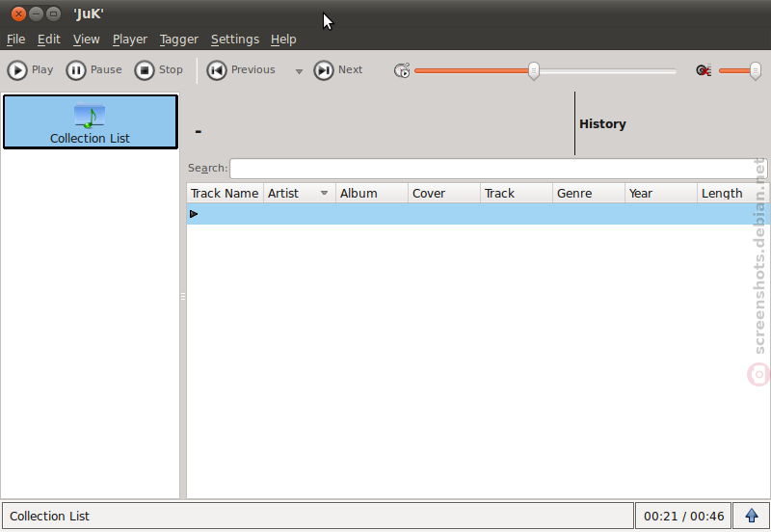Screen dimensions: 771x532
Task: Maximize the JuK window
Action: pyautogui.click(x=53, y=13)
